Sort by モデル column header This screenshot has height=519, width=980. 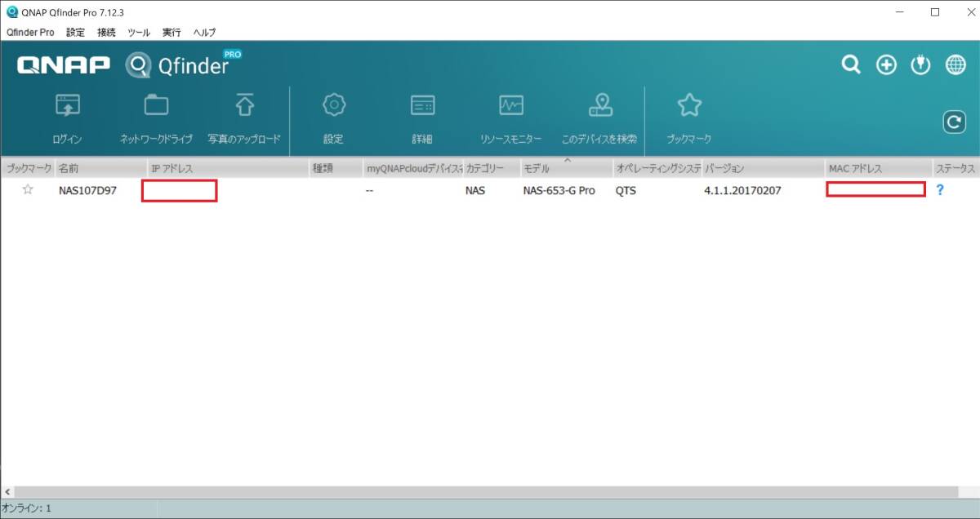click(x=566, y=168)
